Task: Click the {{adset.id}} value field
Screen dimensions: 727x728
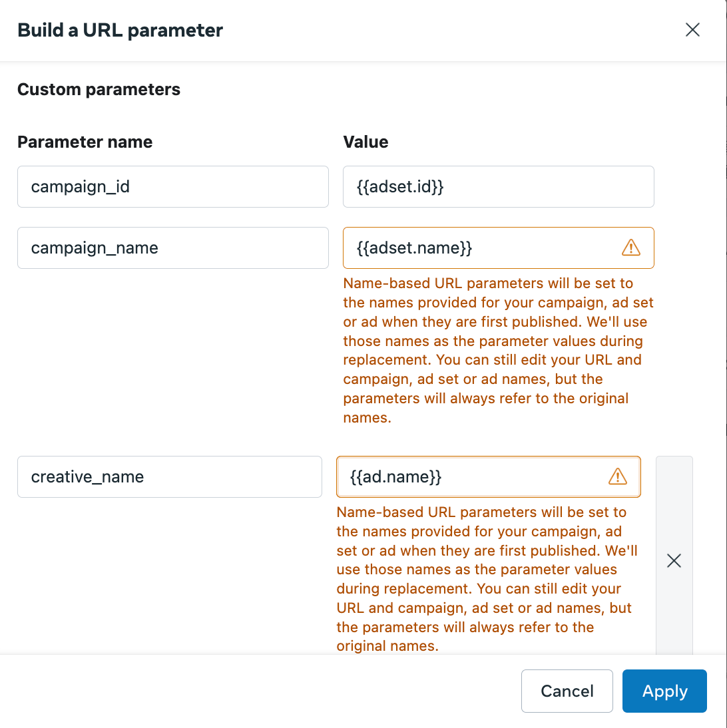Action: point(499,186)
